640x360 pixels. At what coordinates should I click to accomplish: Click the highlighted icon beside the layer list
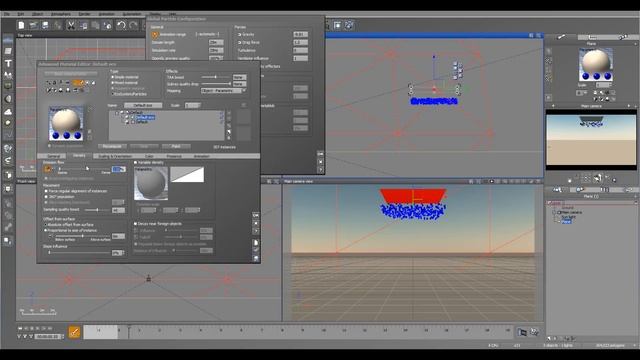pos(229,131)
